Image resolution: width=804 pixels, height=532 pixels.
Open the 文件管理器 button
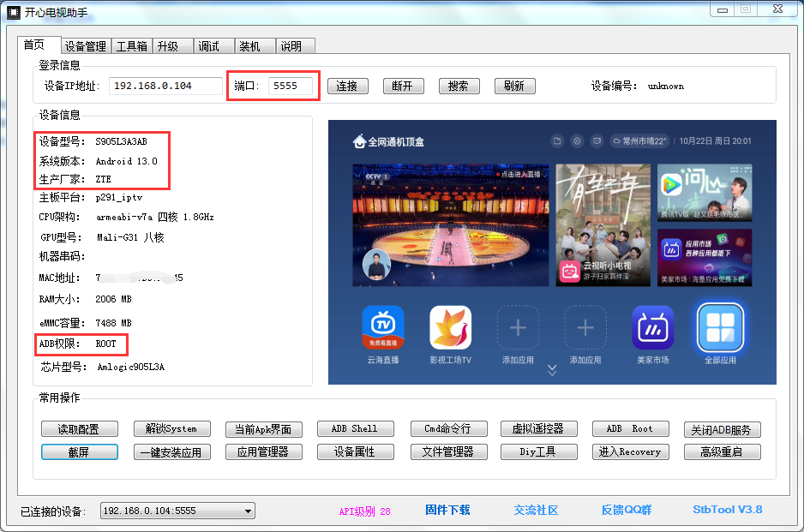point(448,452)
